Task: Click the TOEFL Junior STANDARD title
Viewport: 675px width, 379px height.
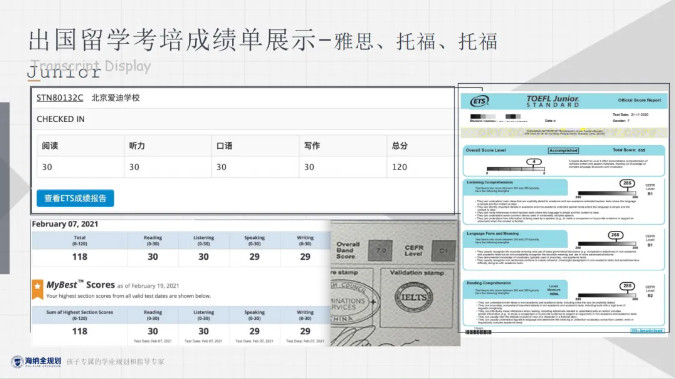Action: click(x=553, y=101)
